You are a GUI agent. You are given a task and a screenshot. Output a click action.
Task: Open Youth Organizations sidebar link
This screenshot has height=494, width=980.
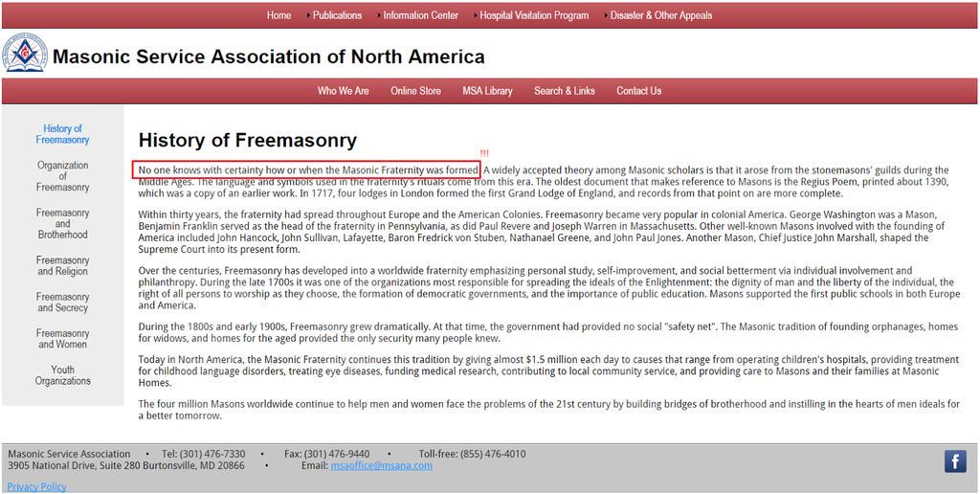tap(62, 375)
